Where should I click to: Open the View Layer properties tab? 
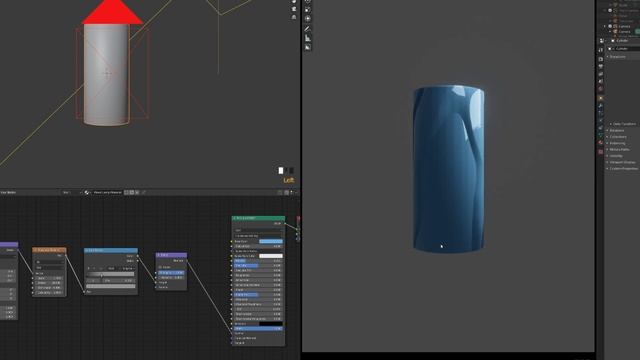click(601, 74)
